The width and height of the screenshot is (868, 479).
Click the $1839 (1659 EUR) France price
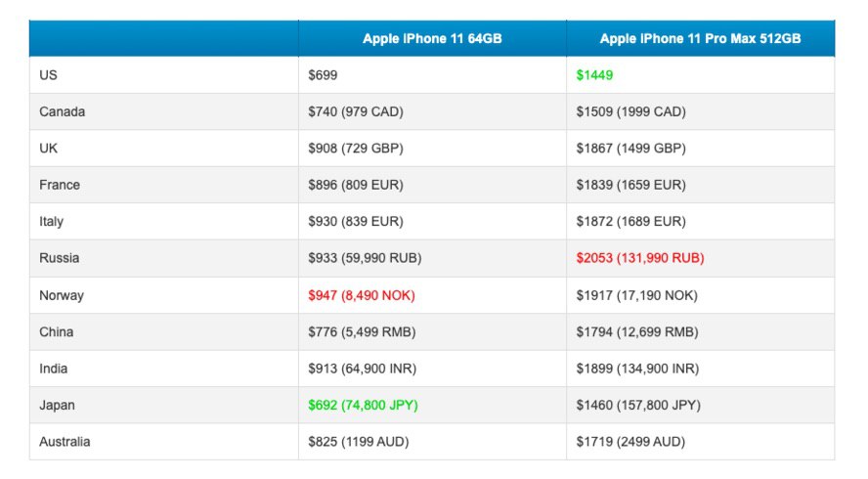click(x=630, y=185)
